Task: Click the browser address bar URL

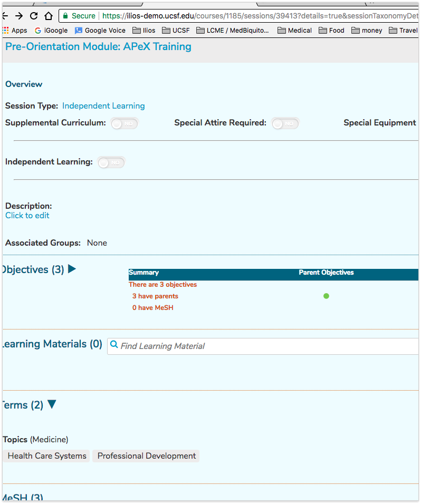Action: pyautogui.click(x=260, y=16)
